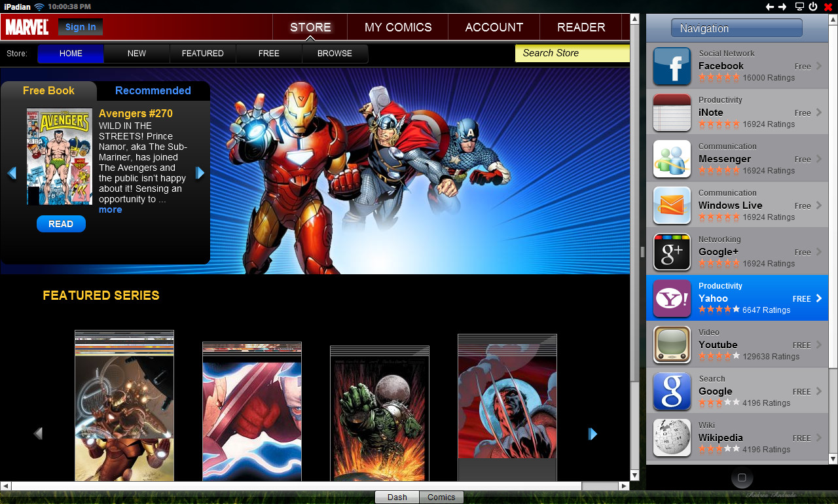
Task: Show the next free book with the right arrow
Action: [x=200, y=173]
